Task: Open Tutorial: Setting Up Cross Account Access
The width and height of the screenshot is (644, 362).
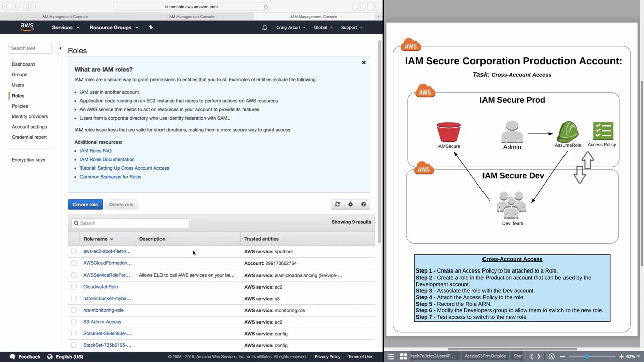Action: tap(124, 168)
